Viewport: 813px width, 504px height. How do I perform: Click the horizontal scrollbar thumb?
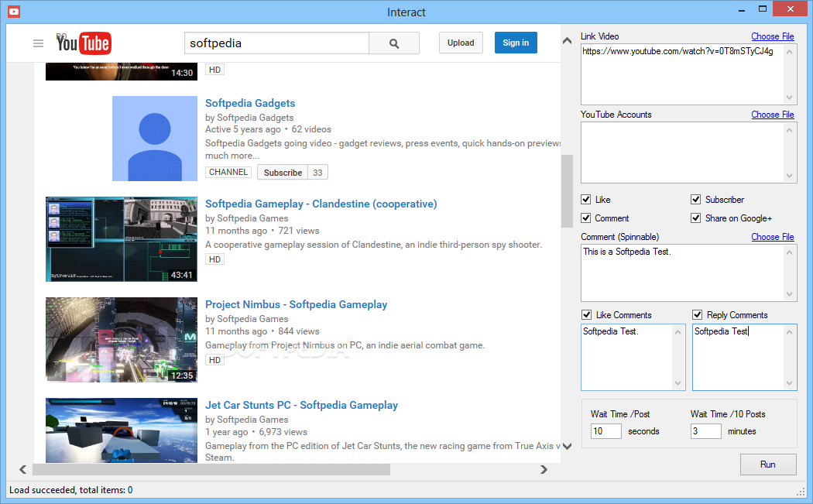[x=211, y=470]
